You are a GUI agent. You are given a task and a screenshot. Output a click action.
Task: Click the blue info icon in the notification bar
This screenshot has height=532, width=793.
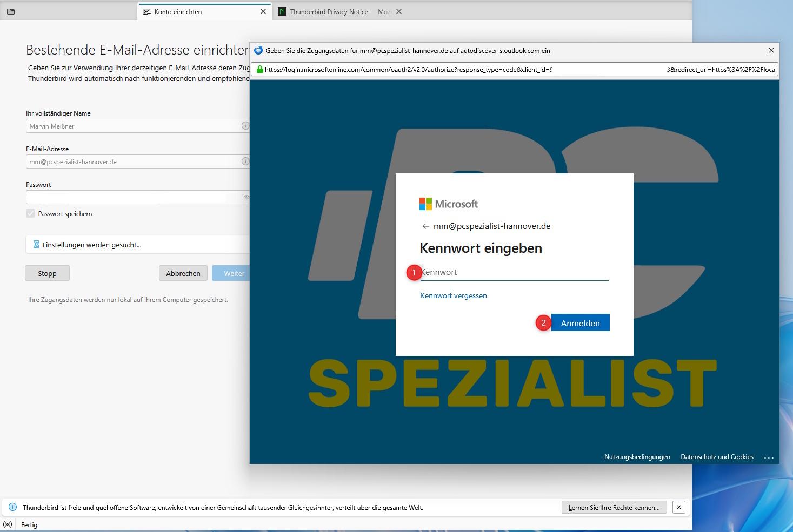coord(13,507)
